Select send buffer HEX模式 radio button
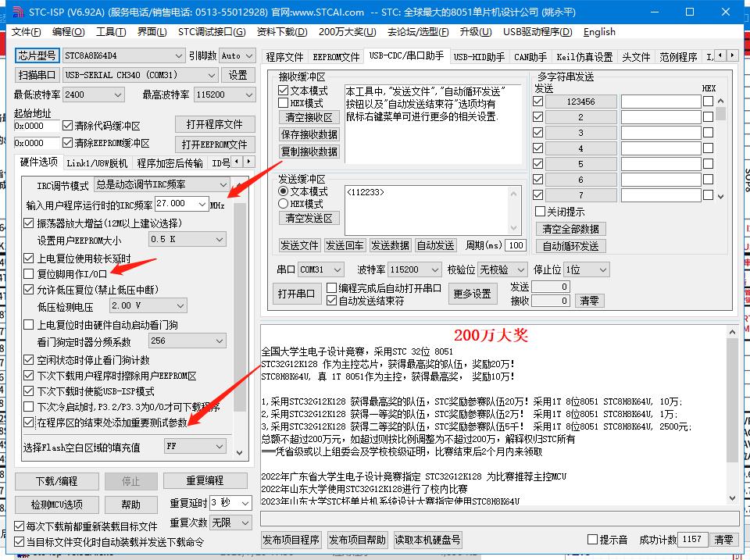This screenshot has width=750, height=560. point(283,204)
